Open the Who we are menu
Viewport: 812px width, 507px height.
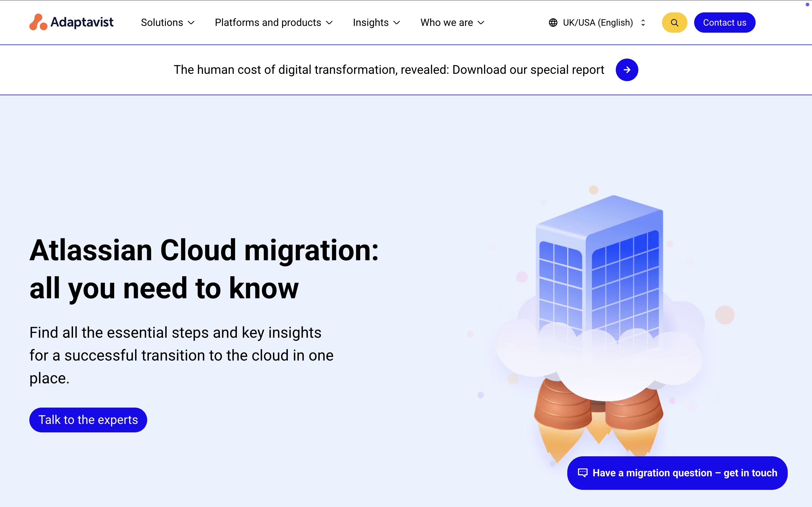[447, 23]
